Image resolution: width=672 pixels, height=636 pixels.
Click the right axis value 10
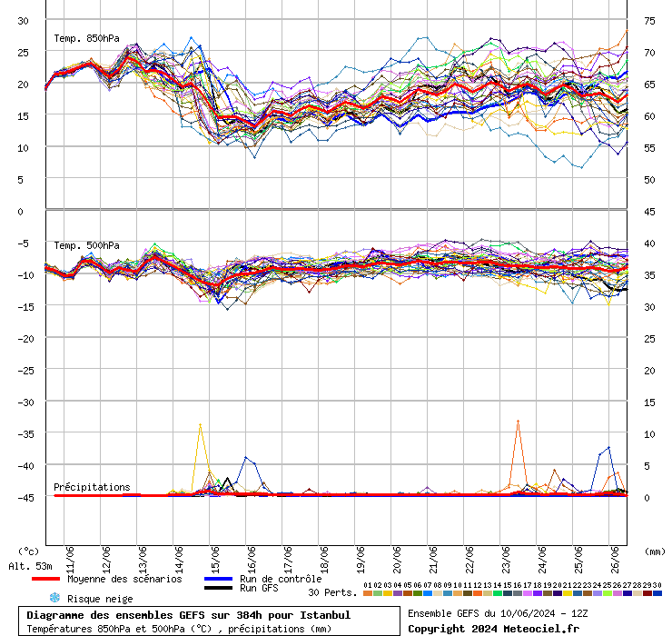[649, 434]
